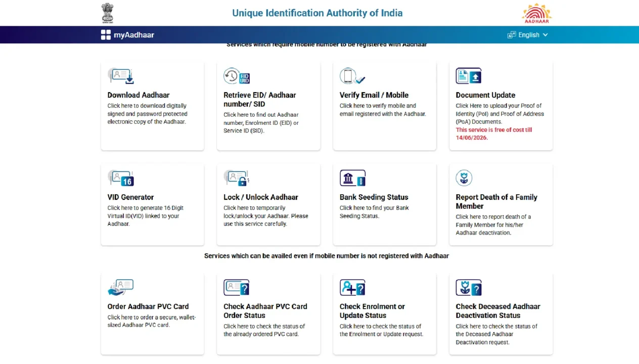Open Check Aadhaar PVC Card Order Status
Image resolution: width=639 pixels, height=364 pixels.
(268, 314)
